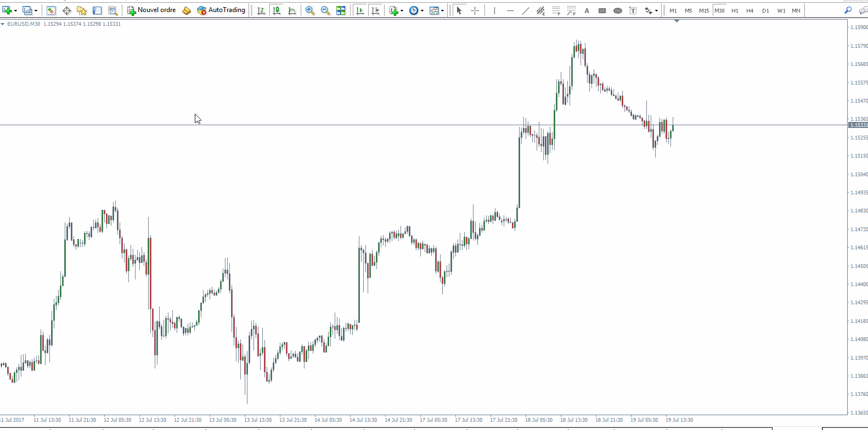Click the chart shift triangle marker
This screenshot has width=868, height=430.
[677, 21]
